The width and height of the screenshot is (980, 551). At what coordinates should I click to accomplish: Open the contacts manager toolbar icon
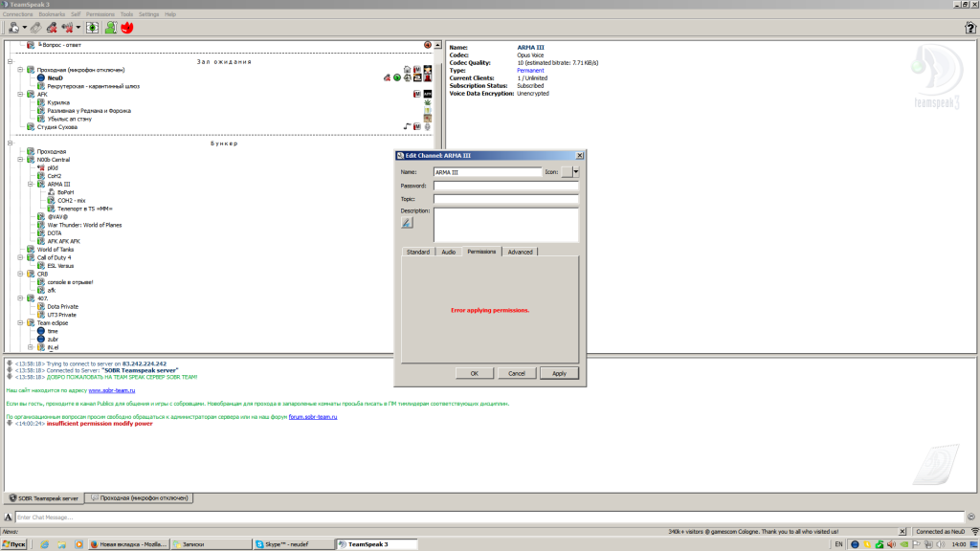coord(111,28)
